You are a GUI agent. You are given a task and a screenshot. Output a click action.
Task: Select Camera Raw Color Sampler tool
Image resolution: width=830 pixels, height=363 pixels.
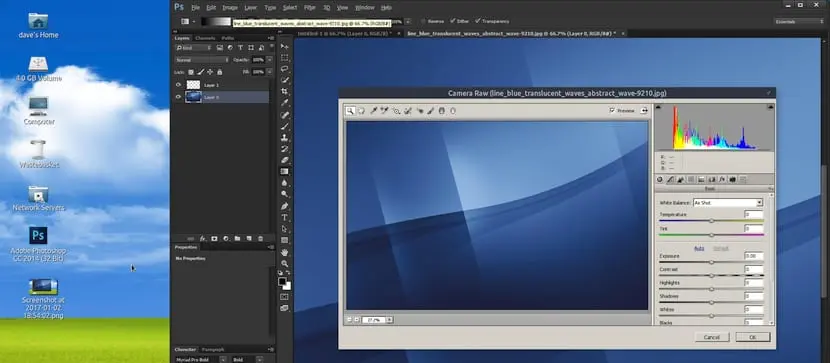(384, 111)
